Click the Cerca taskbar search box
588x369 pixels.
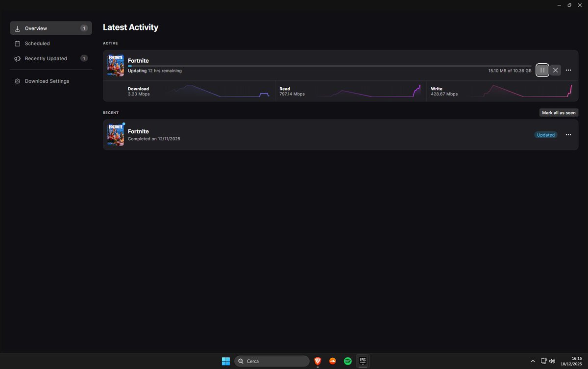(272, 361)
